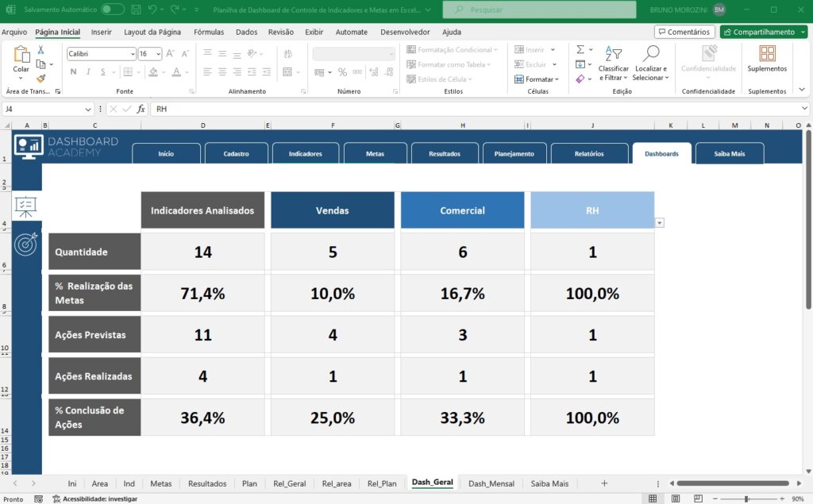Click the Cut scissors icon
This screenshot has width=813, height=504.
pyautogui.click(x=41, y=50)
